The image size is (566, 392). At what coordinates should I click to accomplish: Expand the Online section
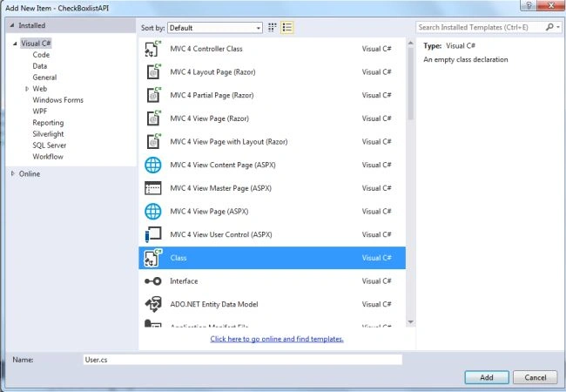[13, 173]
